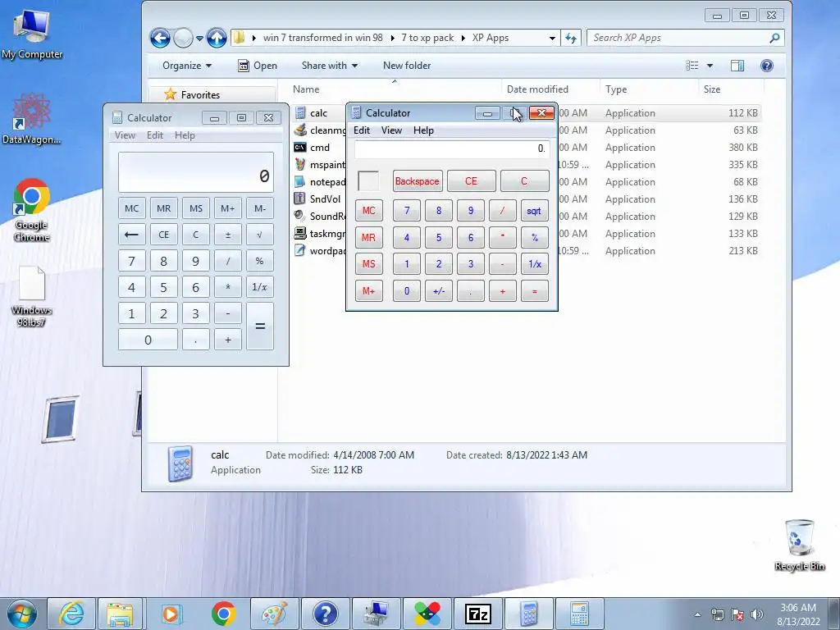The height and width of the screenshot is (630, 840).
Task: Expand the address bar history dropdown
Action: point(552,38)
